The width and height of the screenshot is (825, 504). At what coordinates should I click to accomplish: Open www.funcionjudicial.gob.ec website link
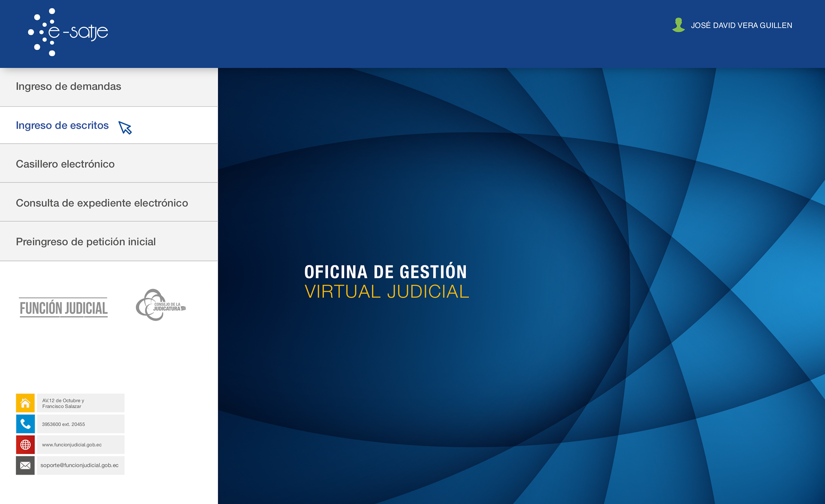(72, 445)
